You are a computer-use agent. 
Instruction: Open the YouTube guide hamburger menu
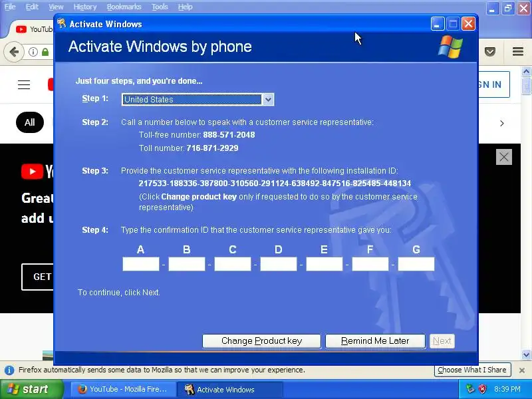pos(24,84)
